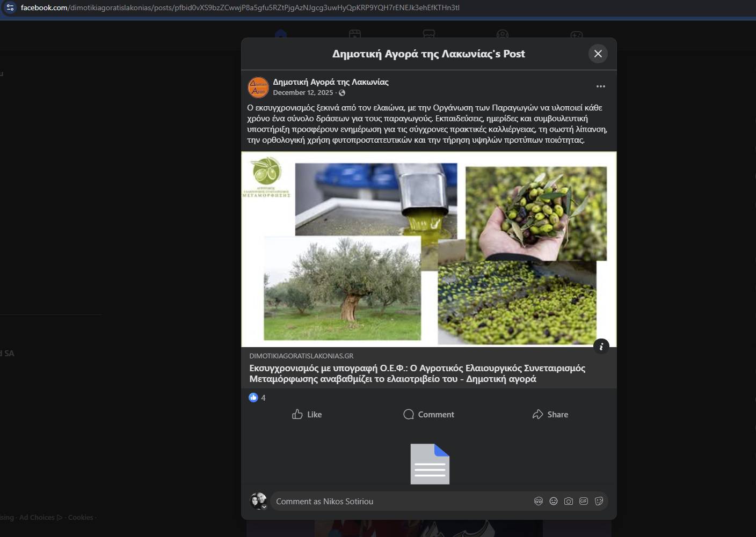Open the article headline link preview
Screen dimensions: 756x537
click(x=417, y=373)
